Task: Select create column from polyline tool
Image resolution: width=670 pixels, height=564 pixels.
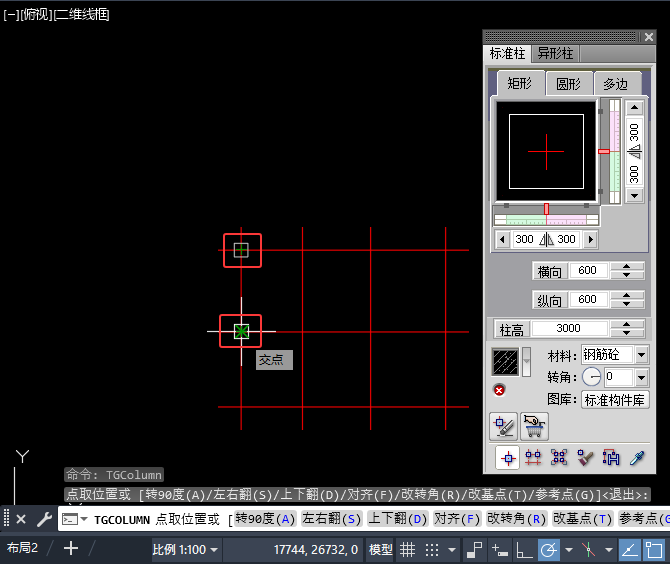Action: pos(611,458)
